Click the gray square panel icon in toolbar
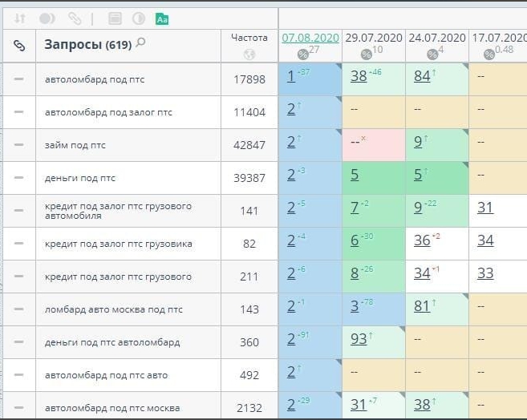This screenshot has height=420, width=527. 115,18
